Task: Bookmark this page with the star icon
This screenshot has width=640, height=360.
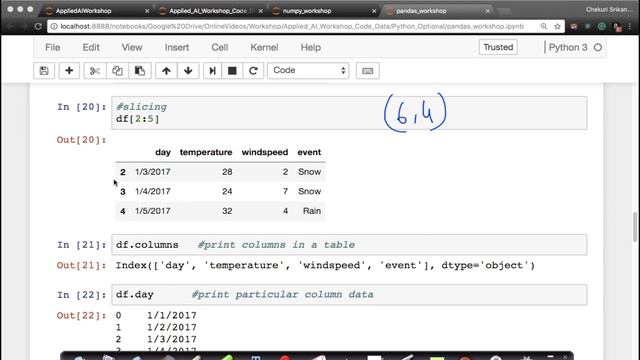Action: [x=557, y=26]
